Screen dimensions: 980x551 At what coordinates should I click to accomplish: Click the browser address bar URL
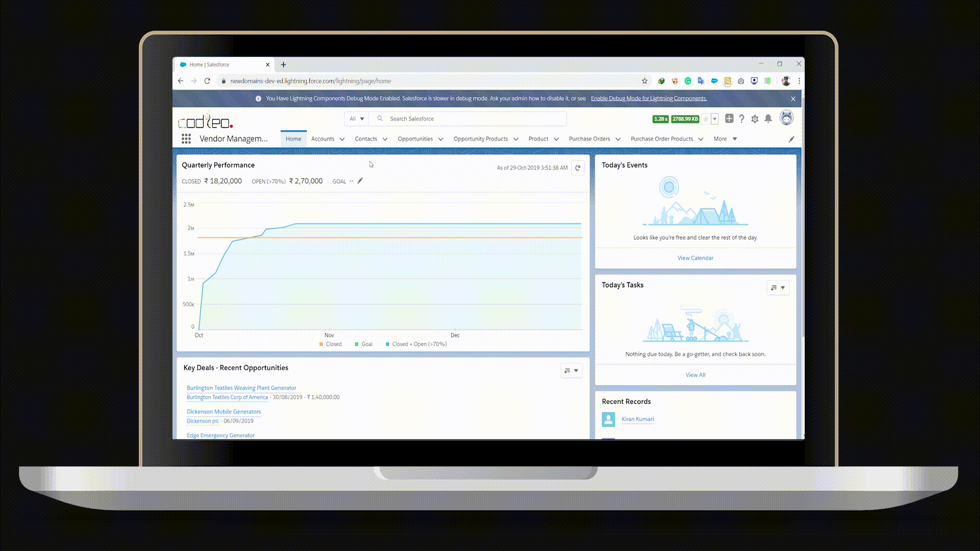click(x=310, y=81)
